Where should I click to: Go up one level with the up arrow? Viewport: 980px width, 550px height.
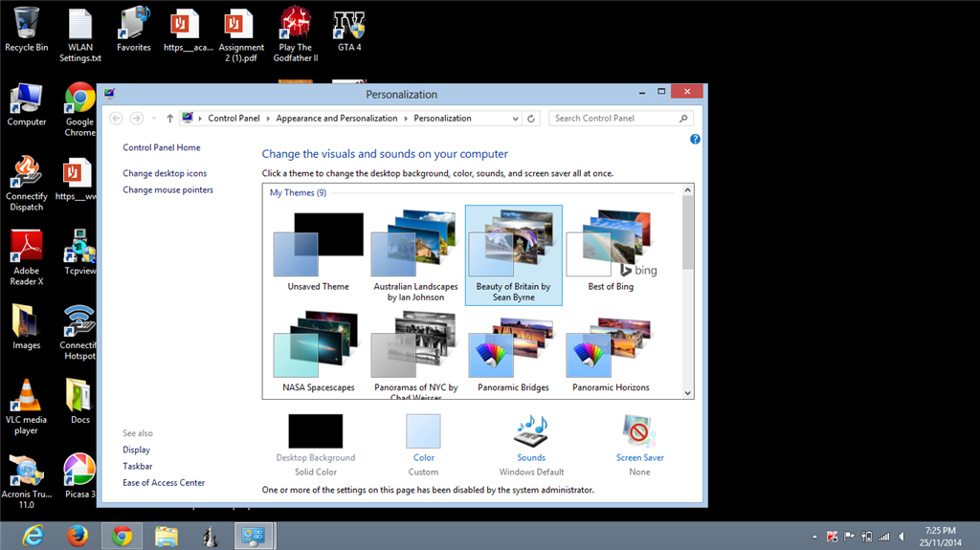[169, 118]
